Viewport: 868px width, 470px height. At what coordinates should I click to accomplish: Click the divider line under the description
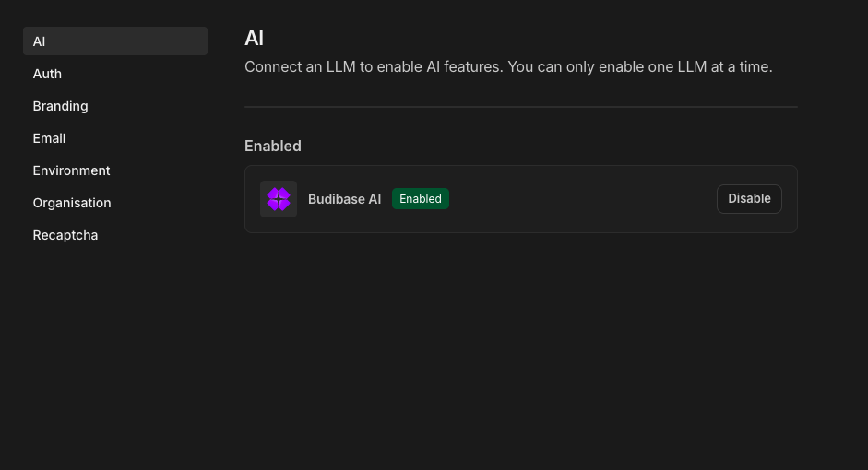click(x=521, y=107)
